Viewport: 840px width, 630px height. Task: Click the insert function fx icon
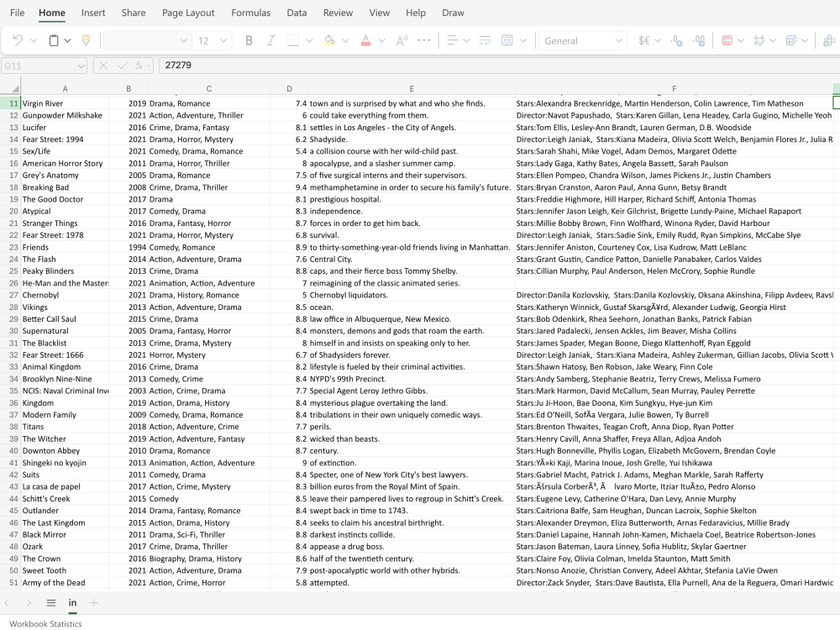tap(140, 66)
